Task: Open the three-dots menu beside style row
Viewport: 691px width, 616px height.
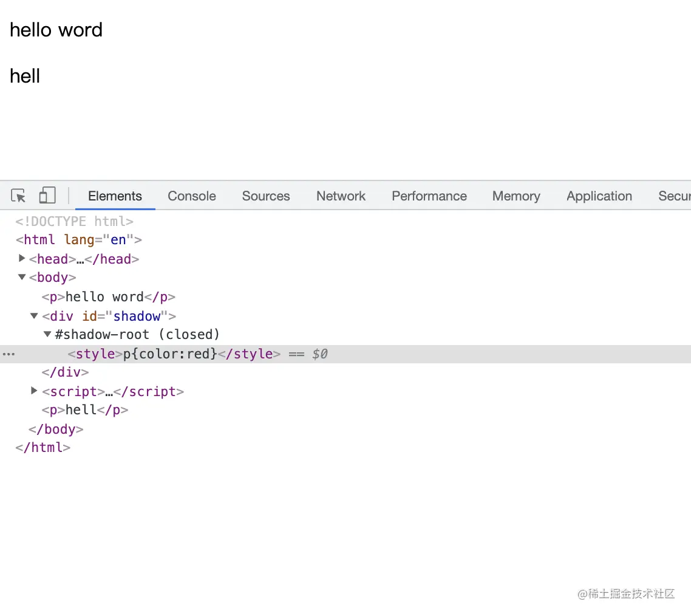Action: (x=9, y=354)
